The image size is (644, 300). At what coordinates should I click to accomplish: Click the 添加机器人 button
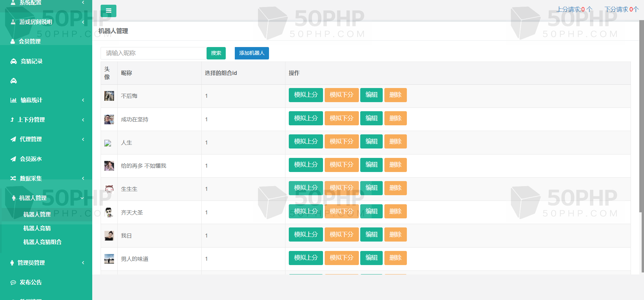(x=252, y=53)
